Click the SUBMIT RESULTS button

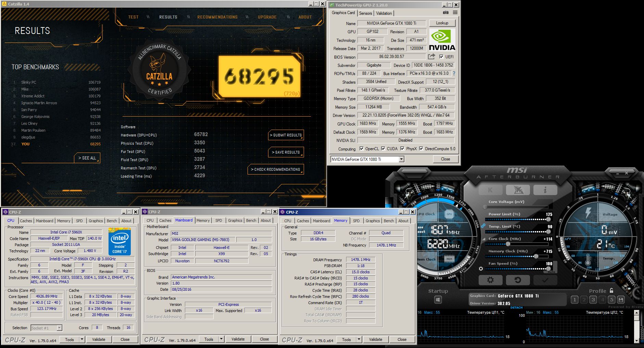pos(286,135)
